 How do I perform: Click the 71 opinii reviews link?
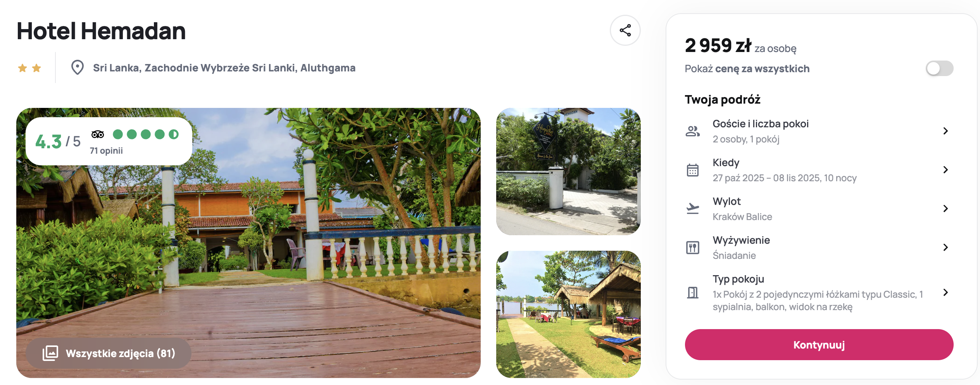point(106,151)
